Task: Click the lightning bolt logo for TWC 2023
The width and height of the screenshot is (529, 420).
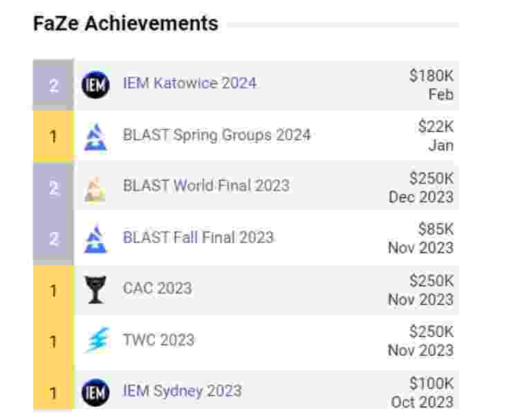Action: tap(98, 340)
